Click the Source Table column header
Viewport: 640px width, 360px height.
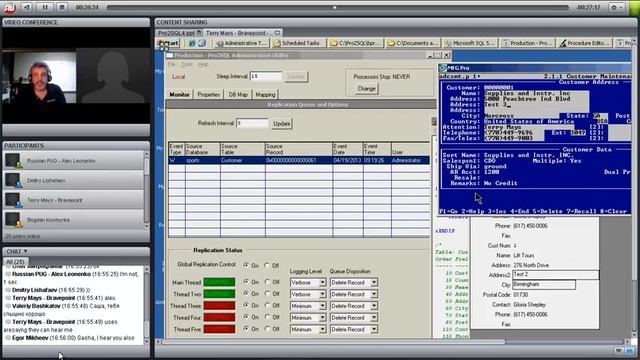[x=242, y=149]
